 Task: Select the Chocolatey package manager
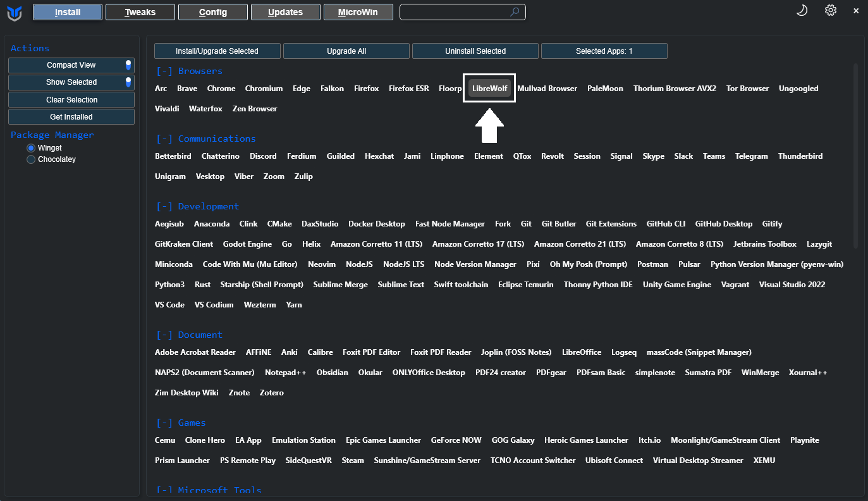[x=31, y=159]
